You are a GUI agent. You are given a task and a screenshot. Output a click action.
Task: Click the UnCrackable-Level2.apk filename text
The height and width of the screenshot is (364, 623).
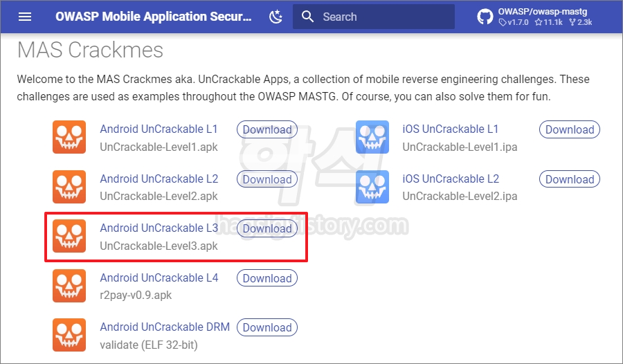pos(159,197)
